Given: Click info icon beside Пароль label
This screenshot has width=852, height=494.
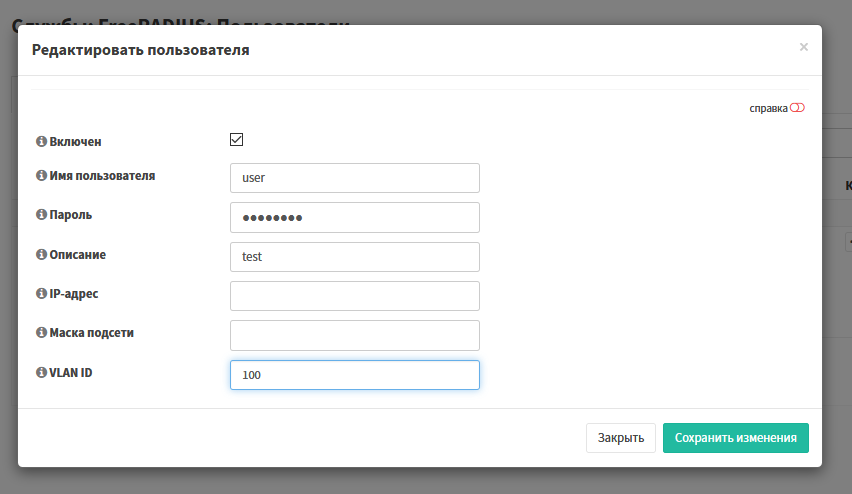Looking at the screenshot, I should [x=42, y=215].
